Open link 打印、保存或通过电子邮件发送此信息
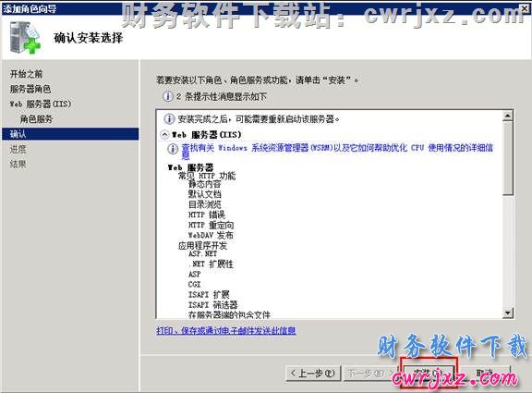 pyautogui.click(x=225, y=330)
